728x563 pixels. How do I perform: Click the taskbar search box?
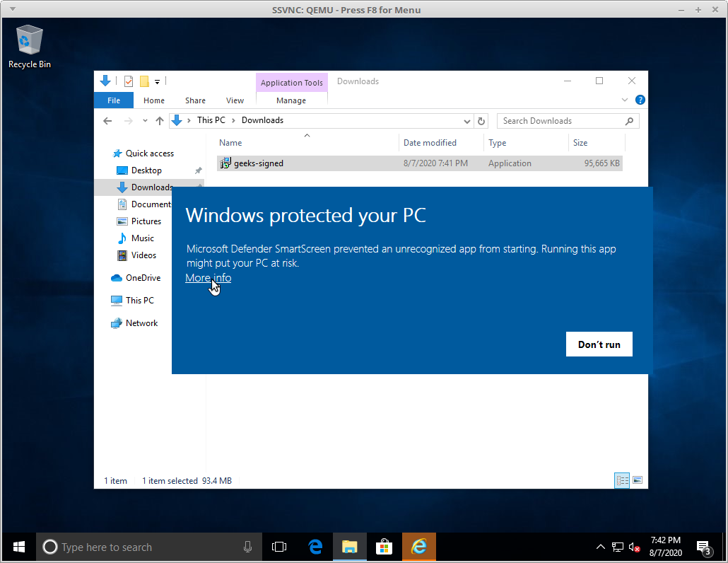point(148,547)
